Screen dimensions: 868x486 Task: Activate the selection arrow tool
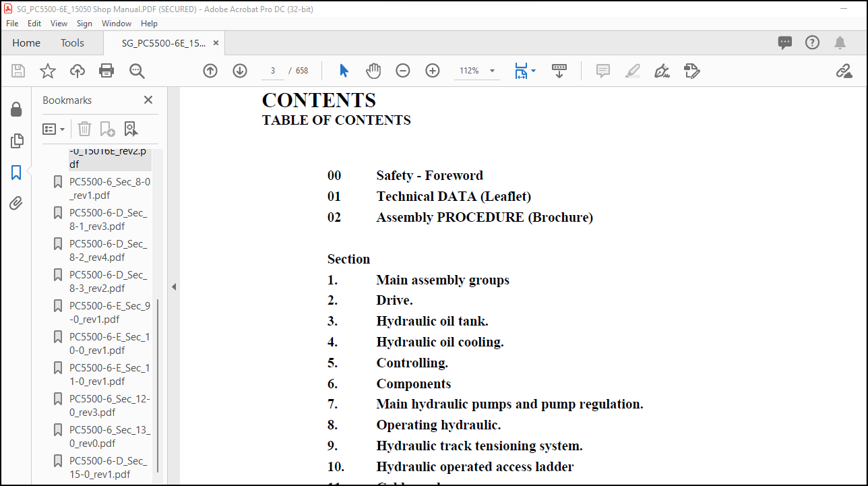[344, 71]
